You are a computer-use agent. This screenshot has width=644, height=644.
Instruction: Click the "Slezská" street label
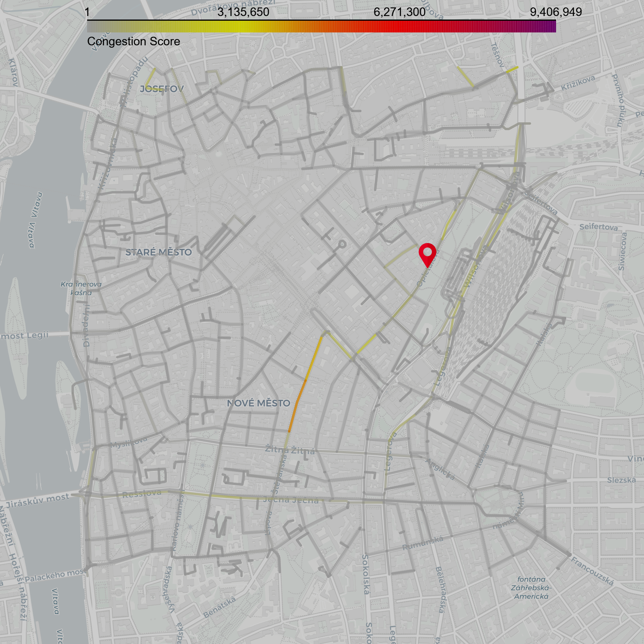tap(621, 480)
